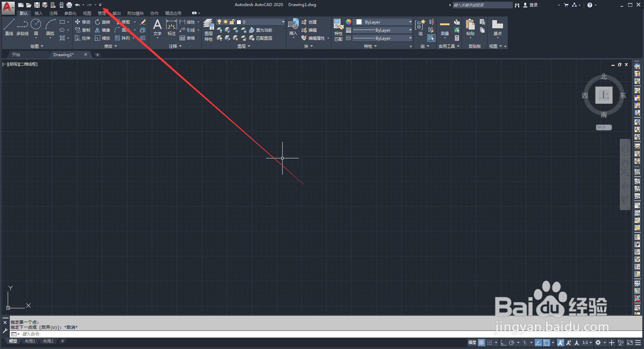The width and height of the screenshot is (644, 349).
Task: Toggle polar tracking in status bar
Action: (511, 343)
